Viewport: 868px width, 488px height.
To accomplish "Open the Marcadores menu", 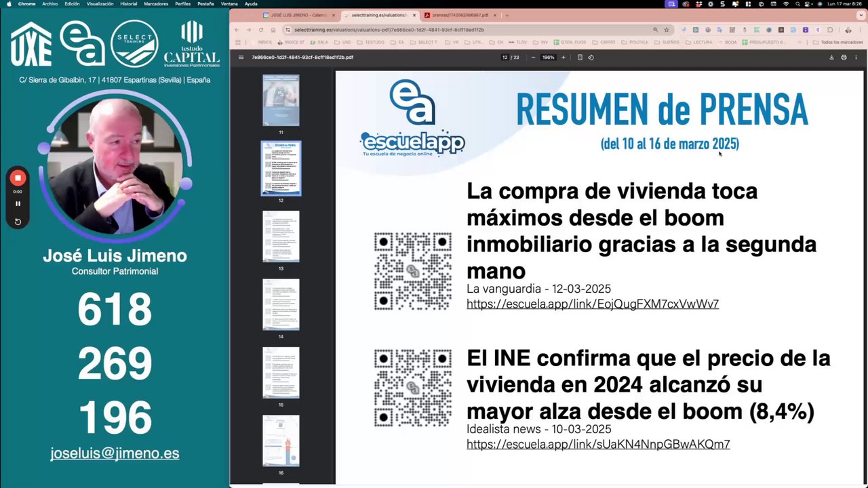I will 156,4.
